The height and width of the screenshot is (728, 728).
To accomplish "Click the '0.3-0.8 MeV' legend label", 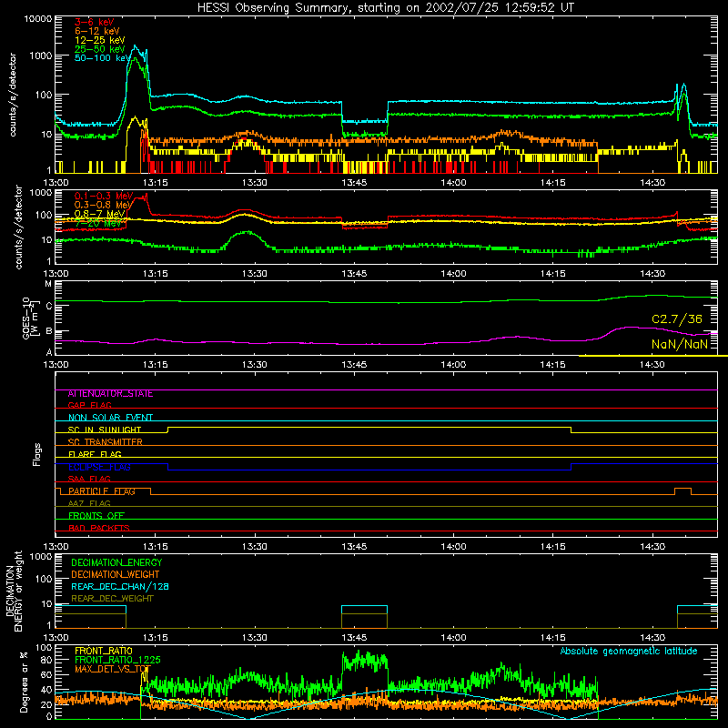I will coord(104,206).
